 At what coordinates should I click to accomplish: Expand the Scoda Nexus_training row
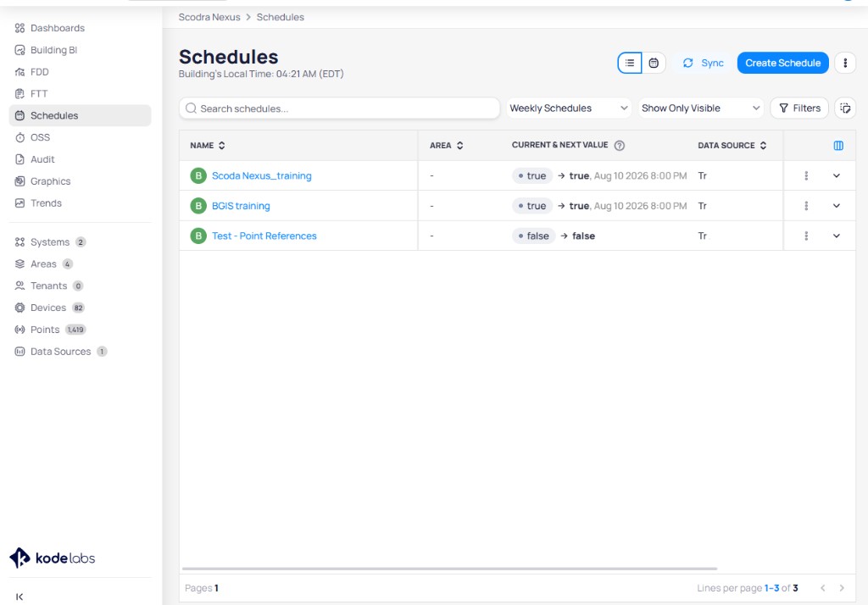tap(837, 176)
